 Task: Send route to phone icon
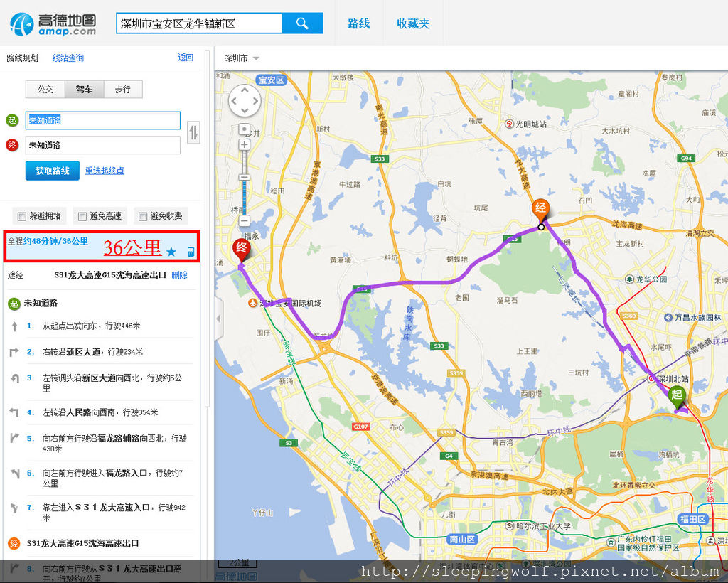191,252
